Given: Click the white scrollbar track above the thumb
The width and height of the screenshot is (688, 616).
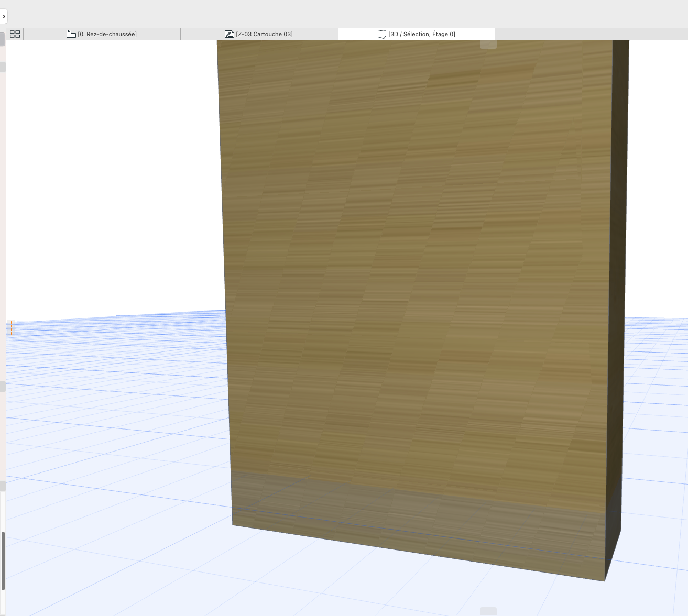Looking at the screenshot, I should [x=3, y=511].
